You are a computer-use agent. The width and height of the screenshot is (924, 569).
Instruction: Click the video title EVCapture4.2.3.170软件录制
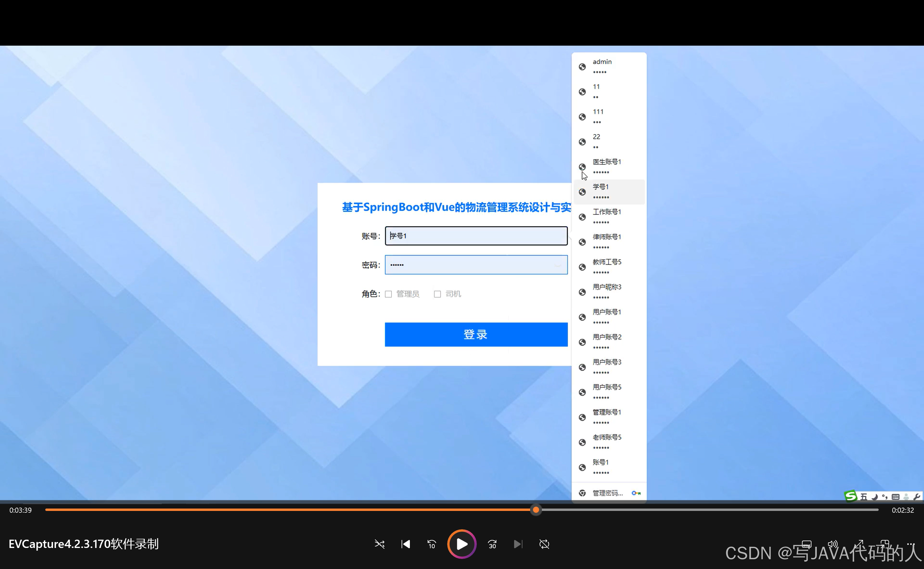click(x=84, y=544)
